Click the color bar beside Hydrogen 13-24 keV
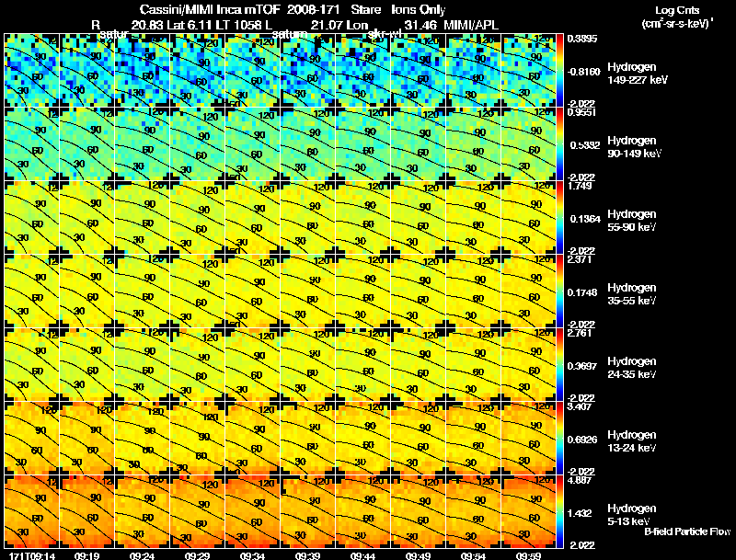The image size is (736, 560). (559, 439)
